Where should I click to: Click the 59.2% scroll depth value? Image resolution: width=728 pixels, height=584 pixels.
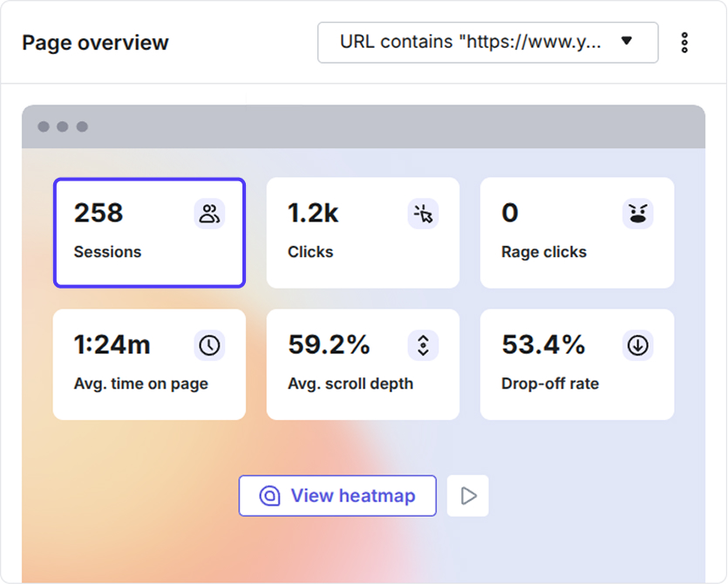(x=329, y=345)
